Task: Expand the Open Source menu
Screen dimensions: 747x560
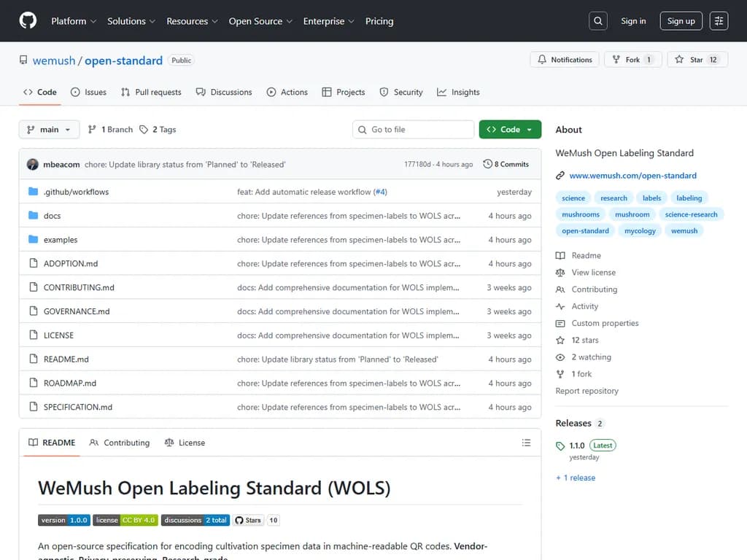Action: coord(260,21)
